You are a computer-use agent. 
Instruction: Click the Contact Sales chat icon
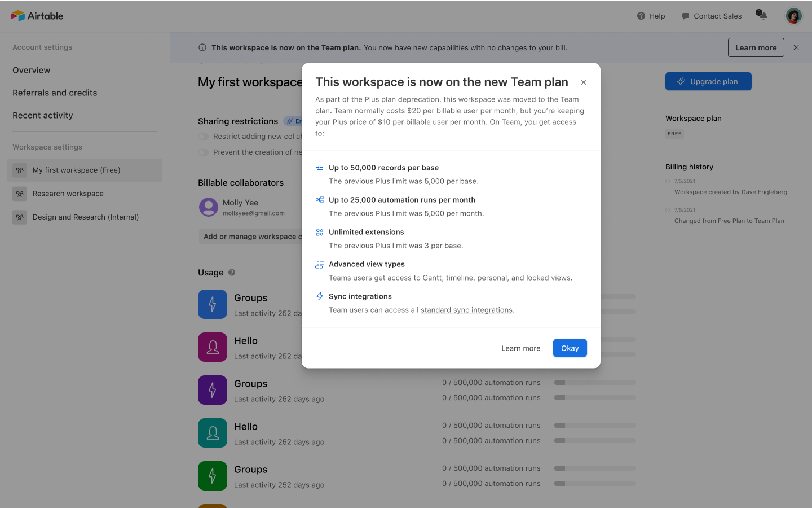point(685,16)
